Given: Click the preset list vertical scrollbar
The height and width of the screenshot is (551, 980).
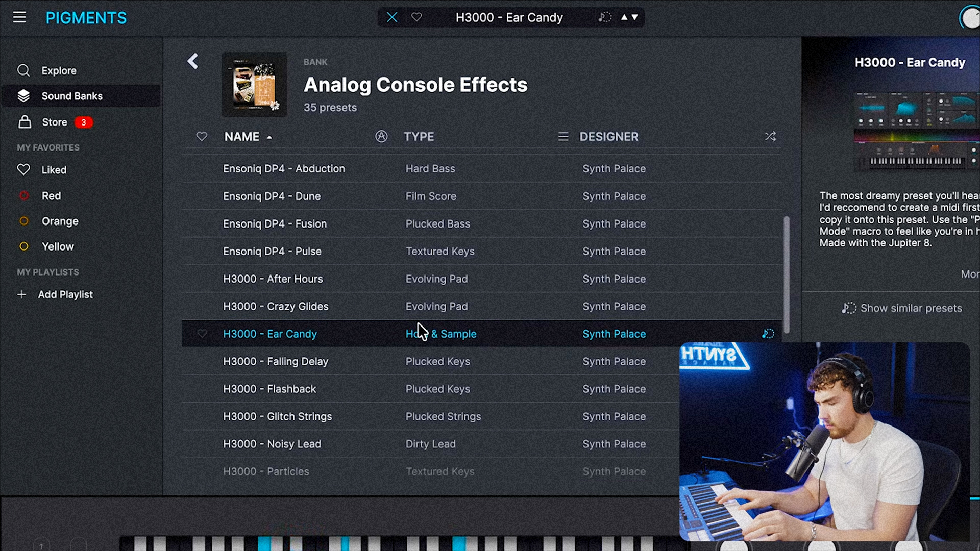Looking at the screenshot, I should (787, 274).
